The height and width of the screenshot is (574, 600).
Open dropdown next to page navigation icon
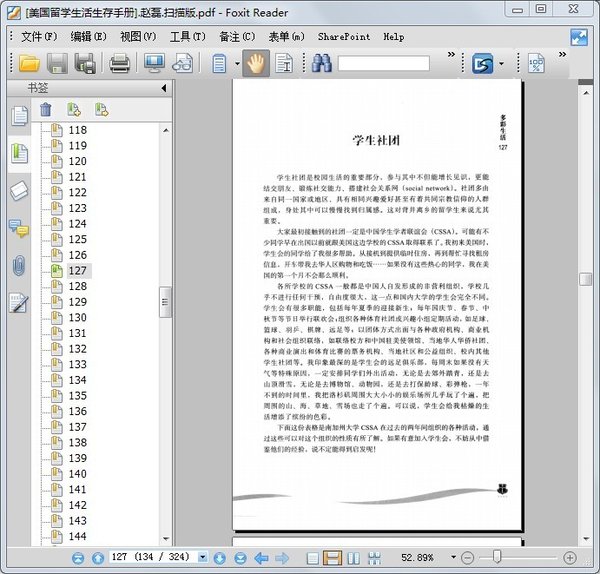click(237, 64)
